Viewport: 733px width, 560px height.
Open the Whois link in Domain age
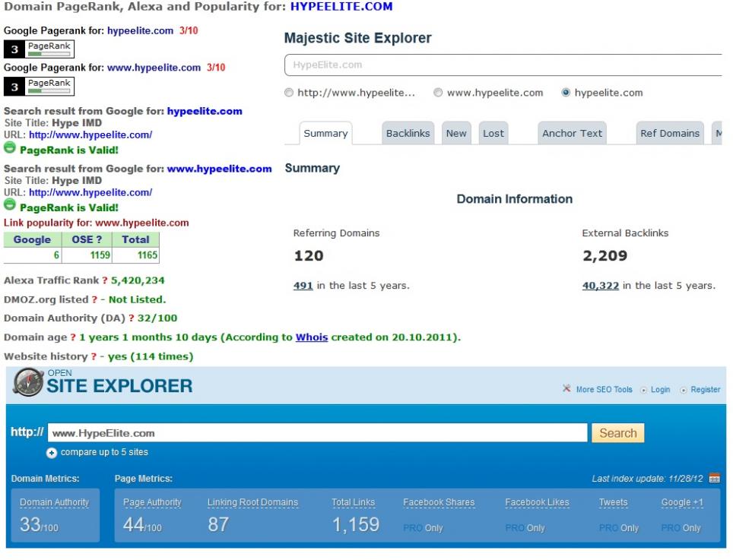pos(311,337)
